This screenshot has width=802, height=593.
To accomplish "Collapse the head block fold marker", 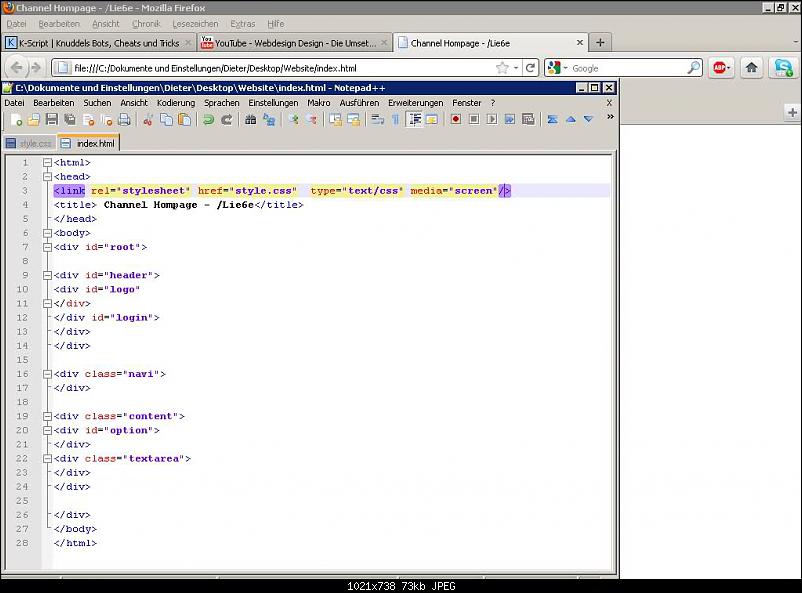I will click(x=48, y=177).
